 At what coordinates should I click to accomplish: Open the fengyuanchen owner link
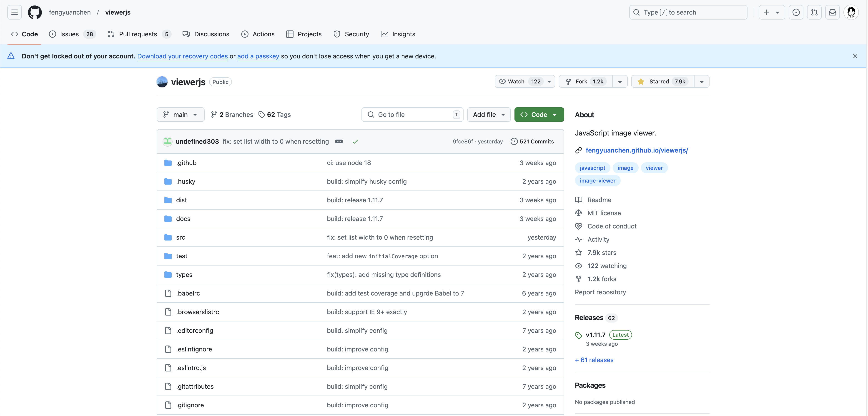click(70, 12)
